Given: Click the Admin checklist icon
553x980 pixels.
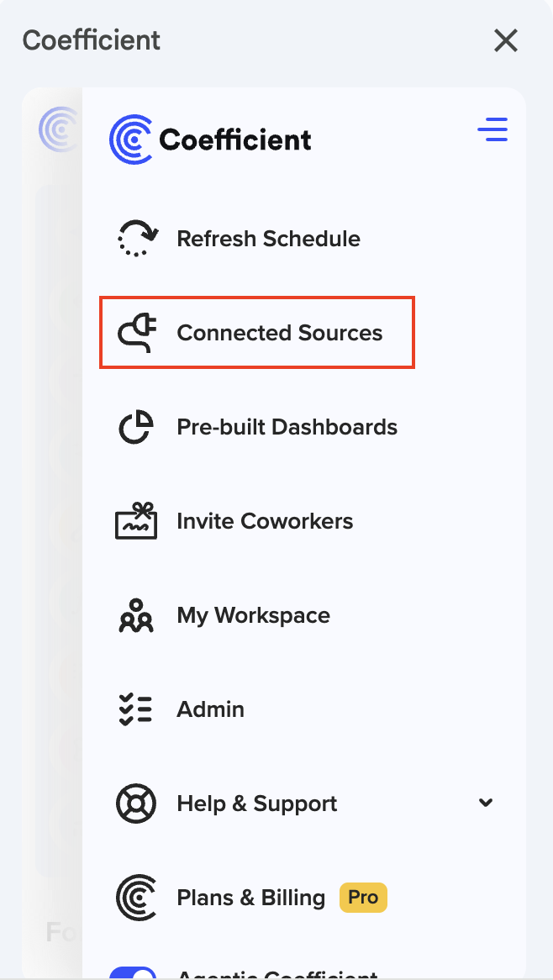Looking at the screenshot, I should 136,709.
